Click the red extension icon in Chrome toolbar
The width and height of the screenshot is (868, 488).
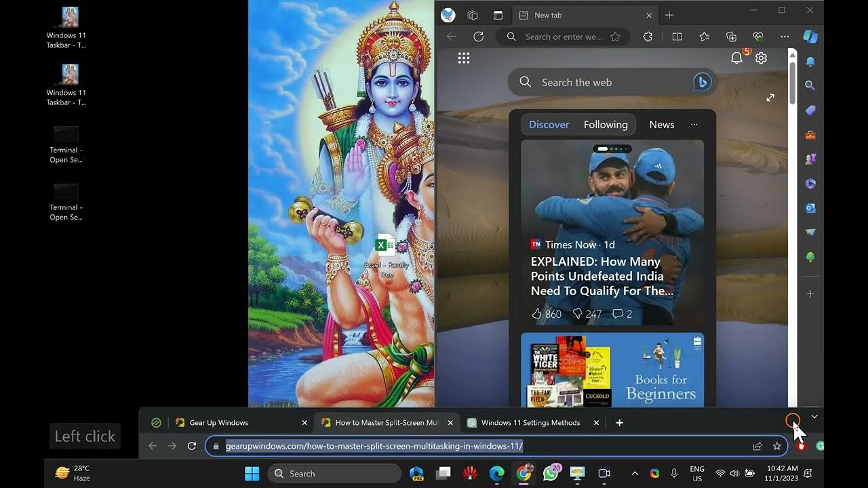coord(801,446)
